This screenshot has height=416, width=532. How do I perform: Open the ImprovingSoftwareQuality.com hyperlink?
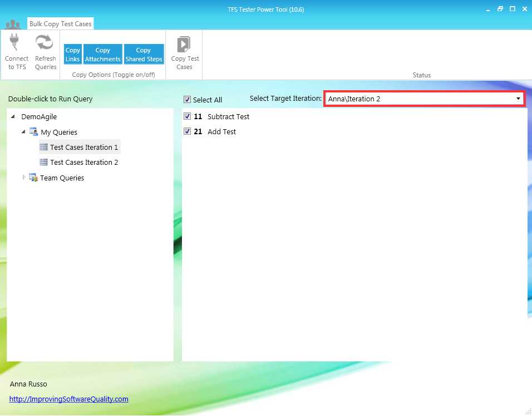[x=68, y=399]
